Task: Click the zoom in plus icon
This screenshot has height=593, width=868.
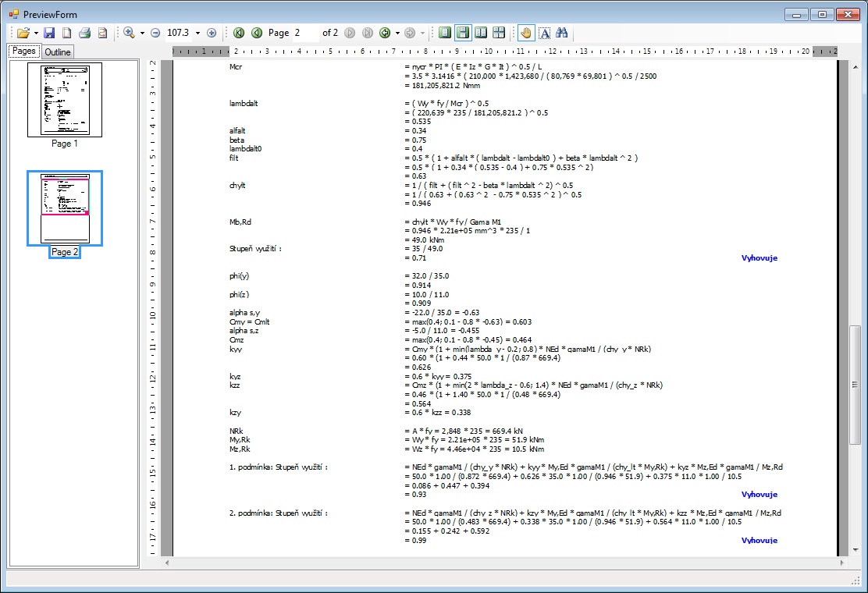Action: coord(212,33)
